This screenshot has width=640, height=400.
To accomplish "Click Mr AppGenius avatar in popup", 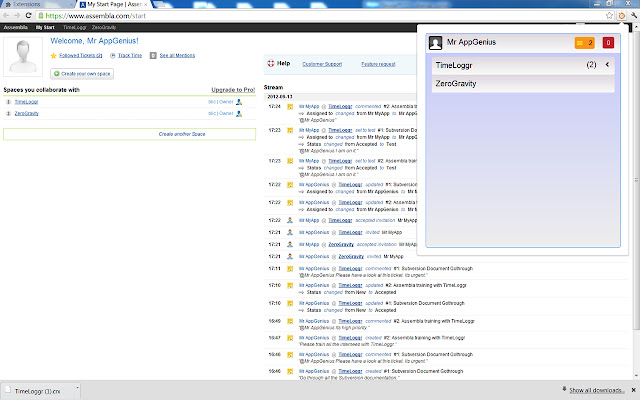I will pyautogui.click(x=436, y=43).
